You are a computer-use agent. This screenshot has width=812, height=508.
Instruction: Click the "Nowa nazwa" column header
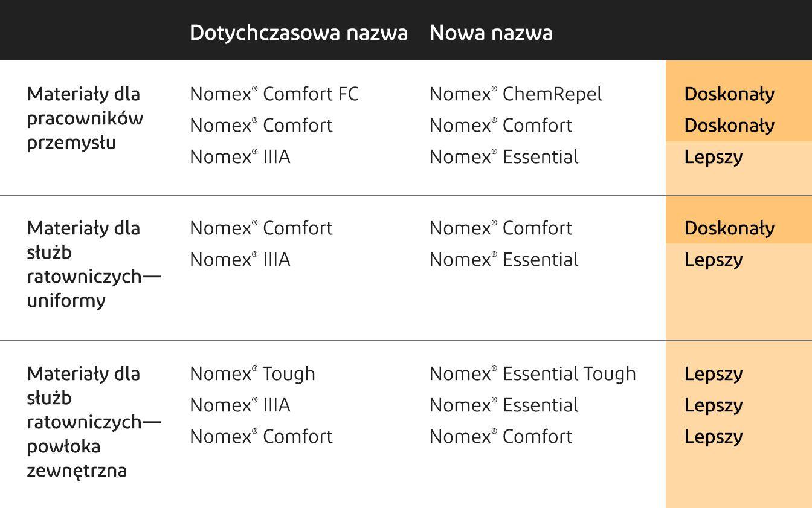point(491,33)
